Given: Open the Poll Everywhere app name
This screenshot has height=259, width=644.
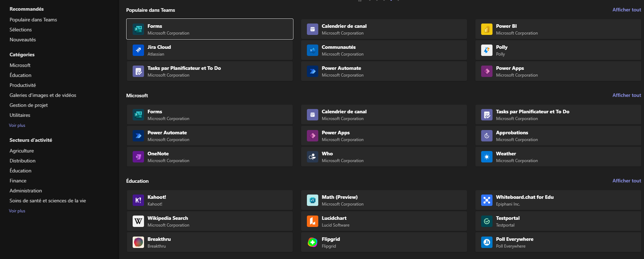Looking at the screenshot, I should (515, 239).
